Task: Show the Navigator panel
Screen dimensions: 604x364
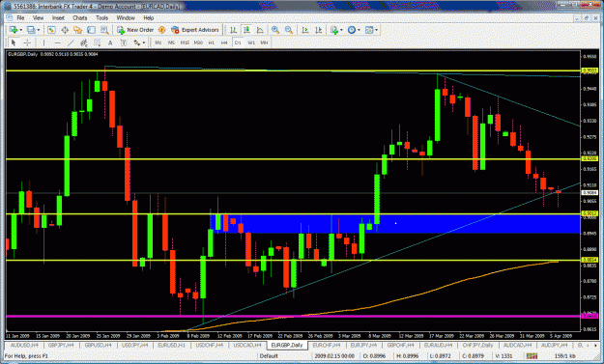Action: pyautogui.click(x=78, y=30)
